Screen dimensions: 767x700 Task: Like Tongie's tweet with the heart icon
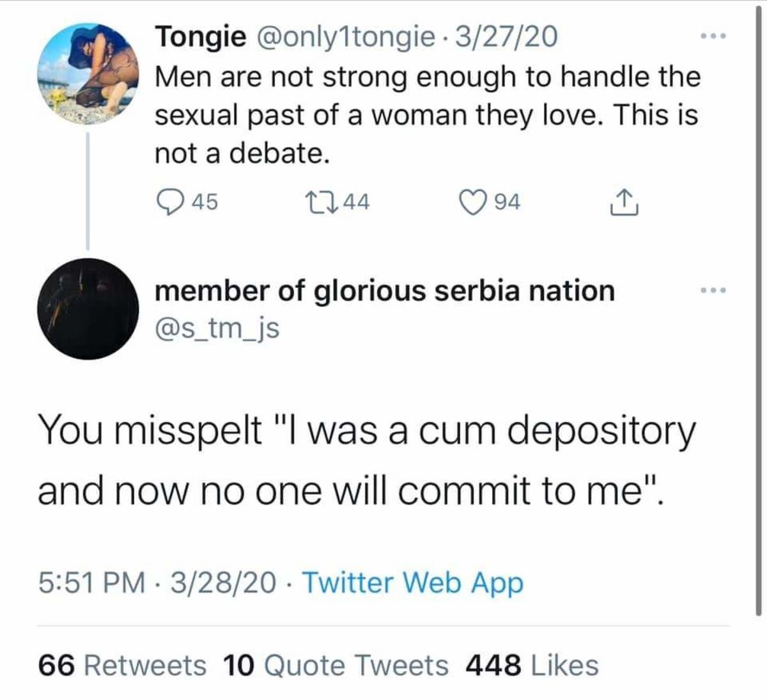[x=472, y=202]
